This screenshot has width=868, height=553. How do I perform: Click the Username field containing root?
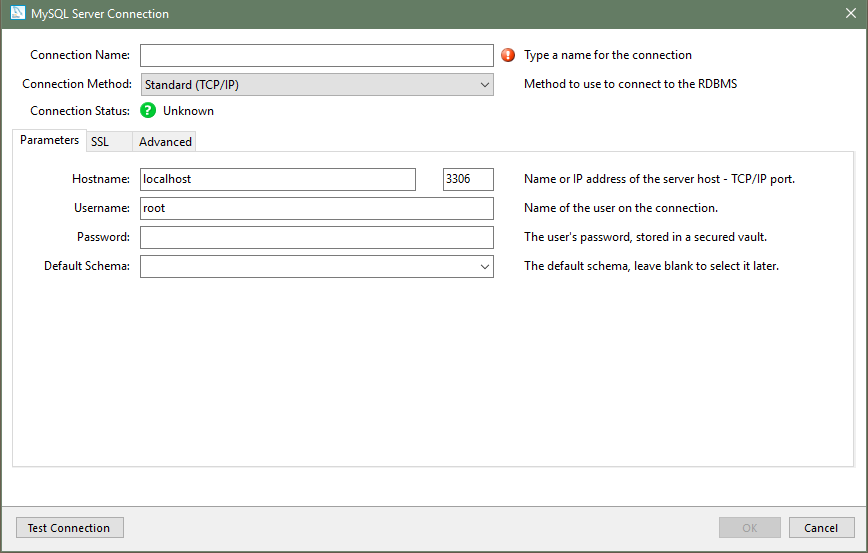click(317, 208)
